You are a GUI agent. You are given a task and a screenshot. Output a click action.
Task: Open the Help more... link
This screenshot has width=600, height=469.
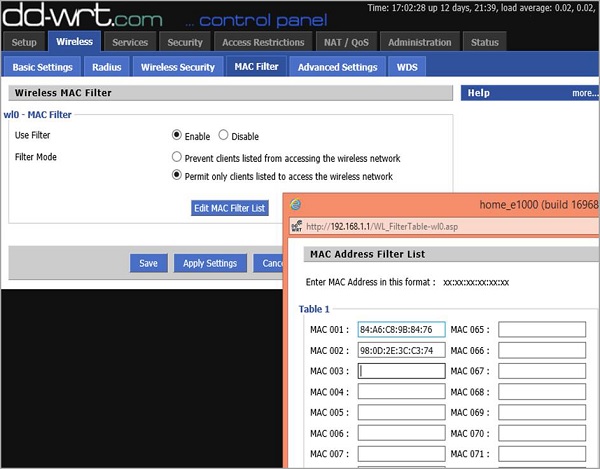click(584, 93)
